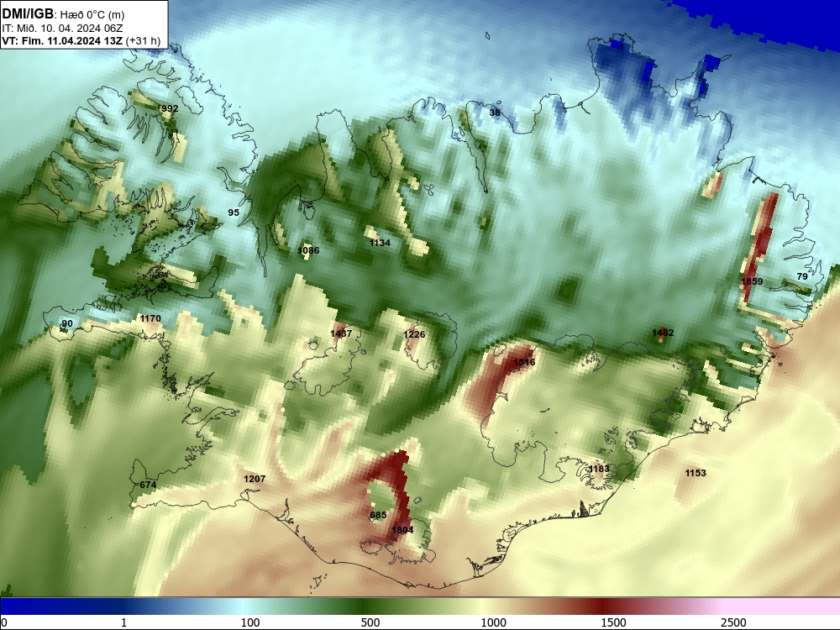The height and width of the screenshot is (630, 840).
Task: Click the 1804 height label
Action: (402, 530)
